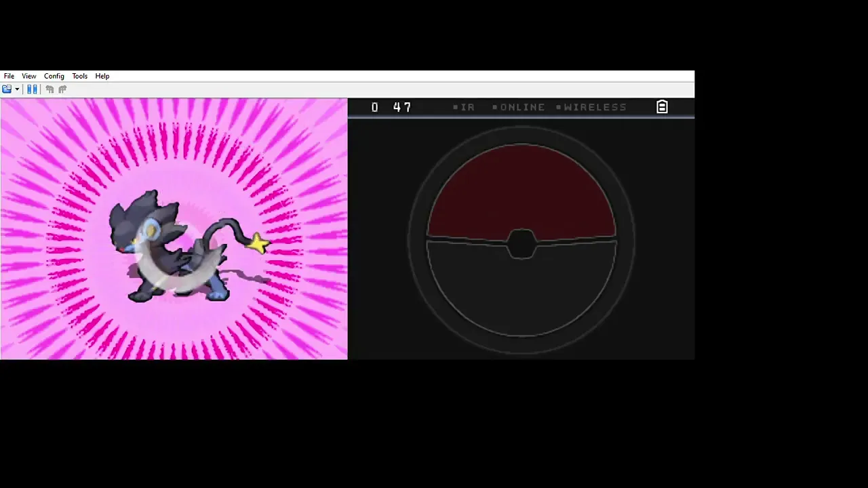Click the ONLINE indicator
This screenshot has height=488, width=868.
(519, 107)
